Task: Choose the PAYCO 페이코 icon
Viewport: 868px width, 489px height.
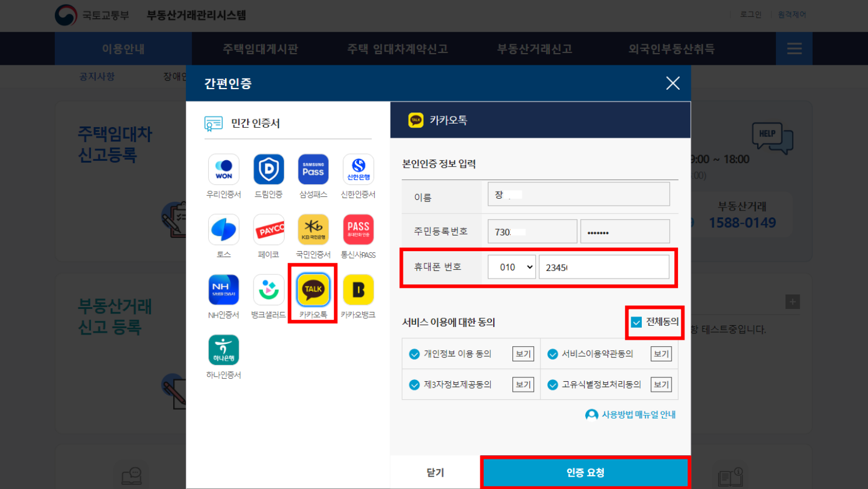Action: point(269,230)
